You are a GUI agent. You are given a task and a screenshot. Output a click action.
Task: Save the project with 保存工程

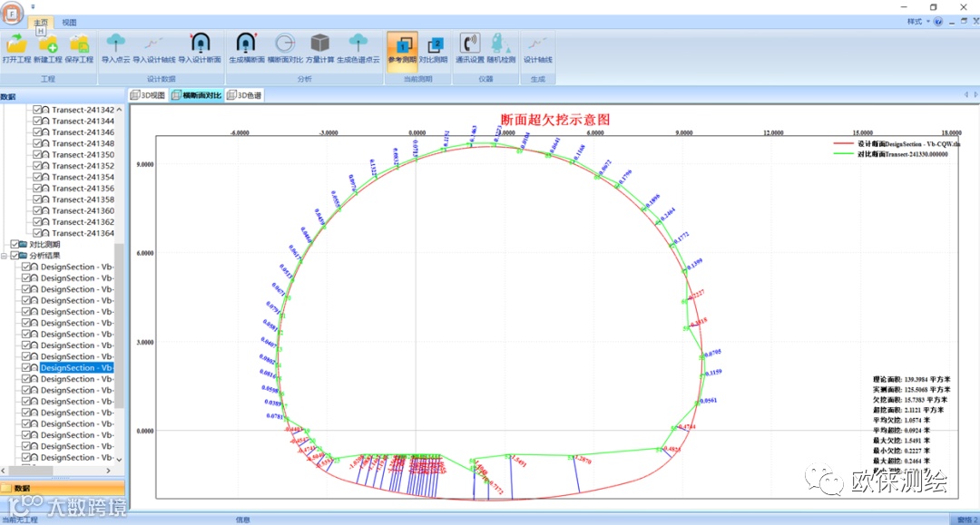pos(79,49)
